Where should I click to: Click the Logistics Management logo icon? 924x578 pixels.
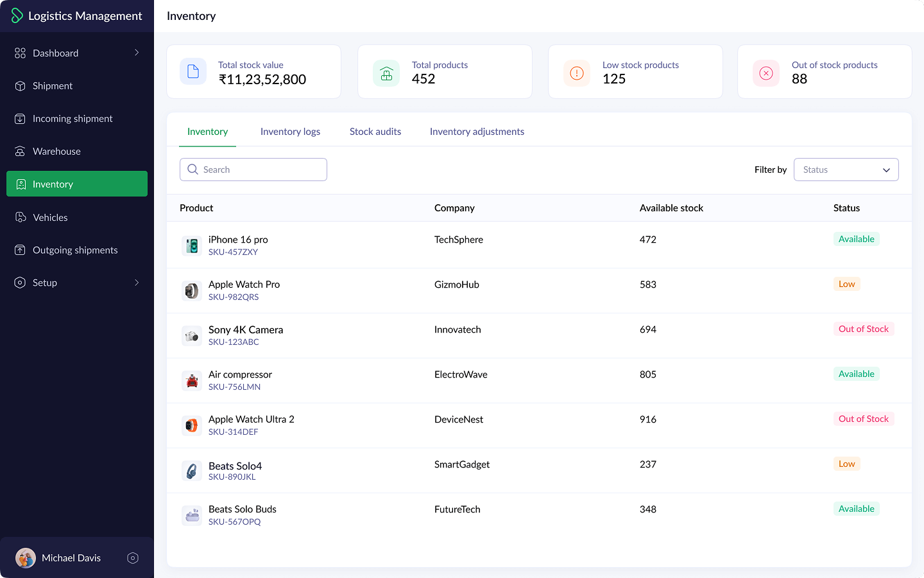click(x=17, y=15)
